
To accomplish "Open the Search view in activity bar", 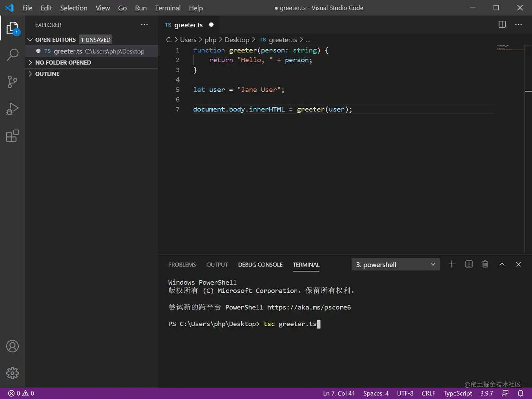I will click(x=12, y=55).
